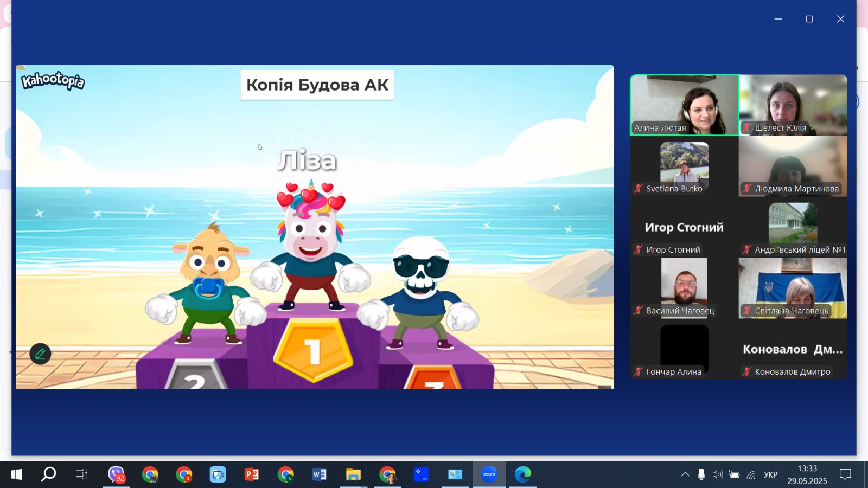The height and width of the screenshot is (488, 868).
Task: Click Андріївський ліцей №1 muted microphone icon
Action: pos(747,249)
